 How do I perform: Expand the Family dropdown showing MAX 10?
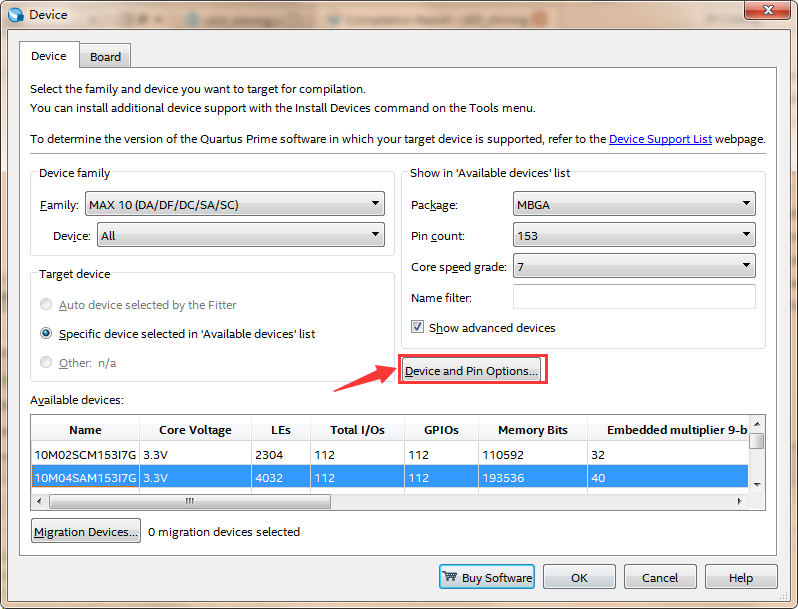[235, 205]
